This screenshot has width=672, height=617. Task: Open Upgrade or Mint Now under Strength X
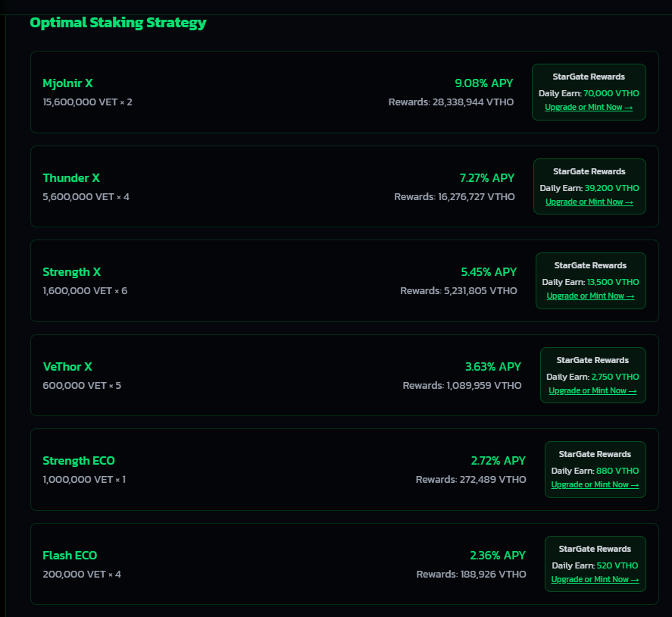click(x=590, y=296)
